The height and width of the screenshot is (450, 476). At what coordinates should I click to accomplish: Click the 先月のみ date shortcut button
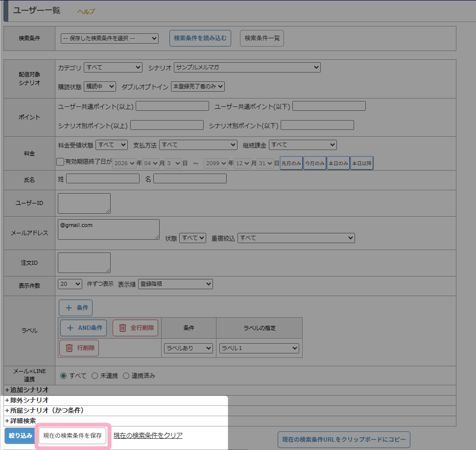tap(291, 163)
